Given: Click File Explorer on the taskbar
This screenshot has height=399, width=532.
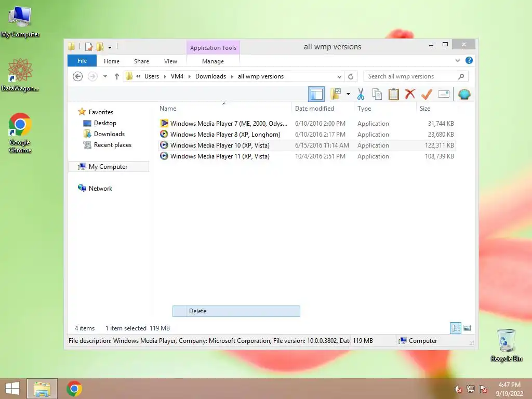Looking at the screenshot, I should [x=42, y=389].
